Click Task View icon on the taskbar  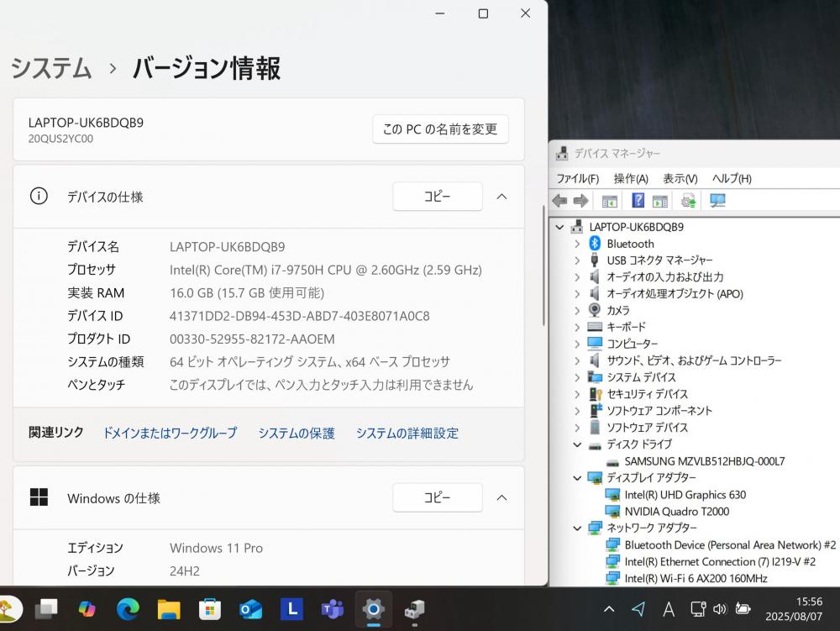[x=46, y=609]
